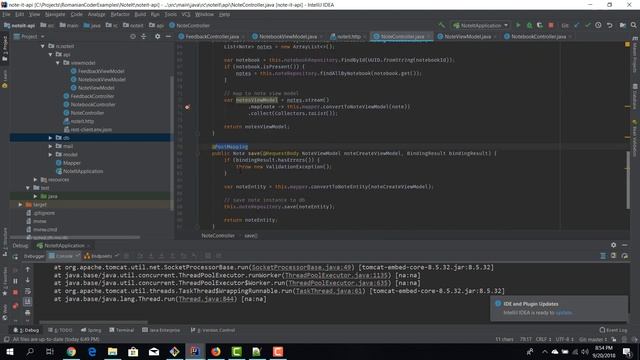Expand the resources folder
The image size is (640, 360).
tap(36, 180)
